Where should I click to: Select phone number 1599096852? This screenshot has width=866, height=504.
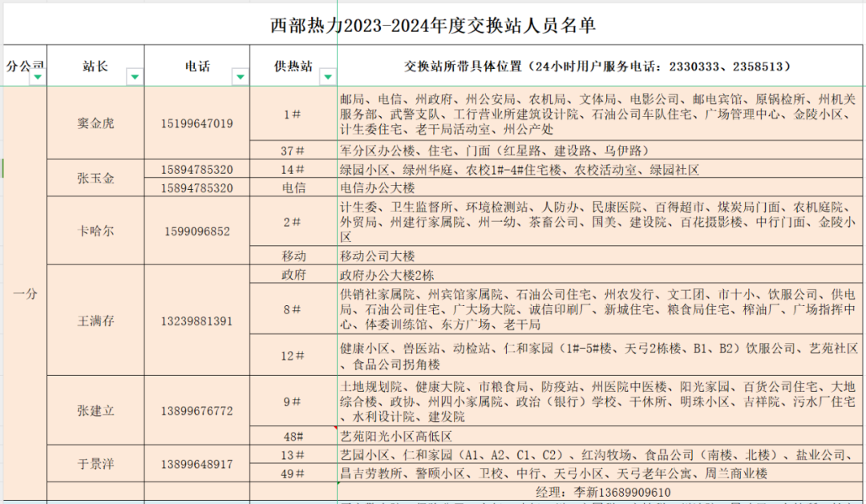pos(197,231)
